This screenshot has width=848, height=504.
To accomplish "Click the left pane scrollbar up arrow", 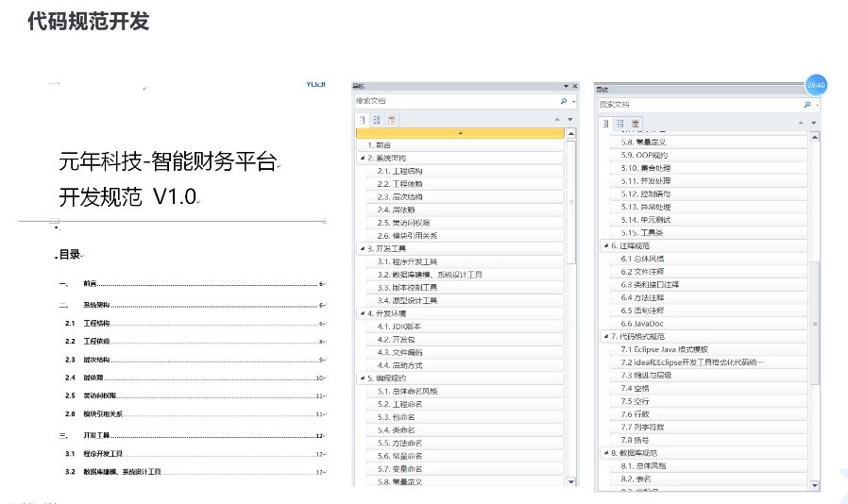I will (571, 134).
